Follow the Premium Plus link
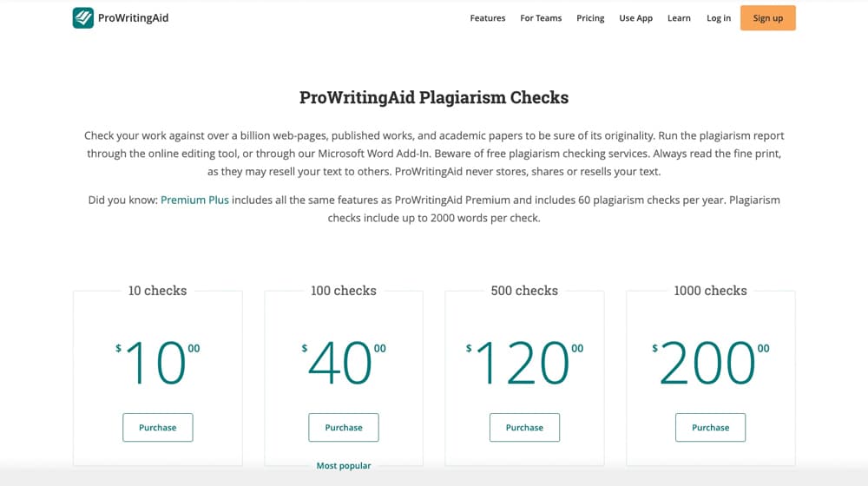The width and height of the screenshot is (868, 486). click(x=194, y=200)
